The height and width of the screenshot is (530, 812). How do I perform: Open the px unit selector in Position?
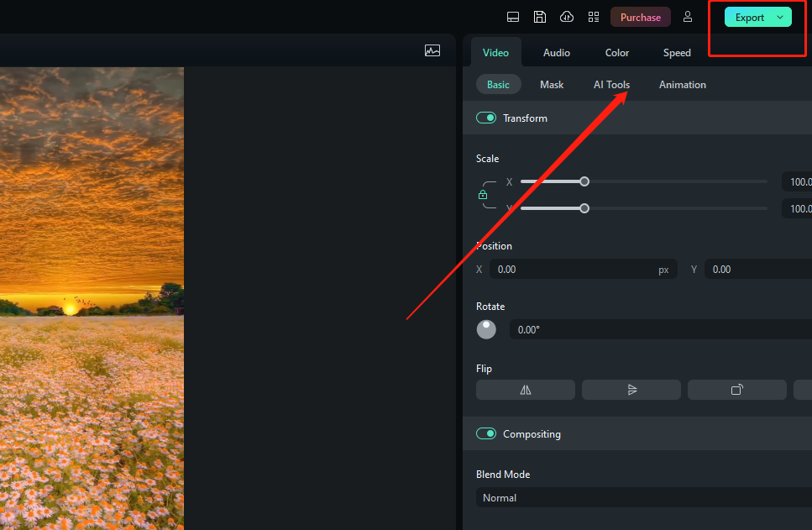(x=663, y=269)
